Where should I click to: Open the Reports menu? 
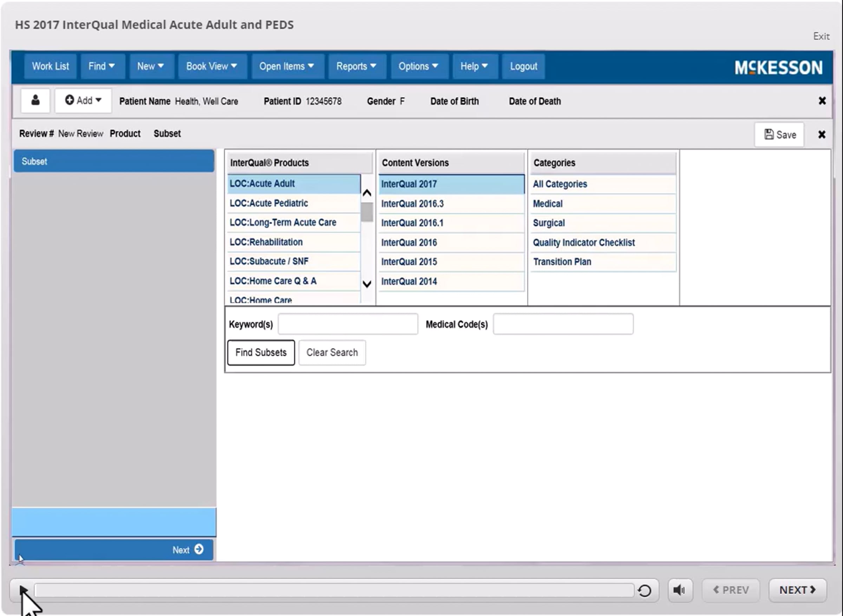[x=357, y=66]
